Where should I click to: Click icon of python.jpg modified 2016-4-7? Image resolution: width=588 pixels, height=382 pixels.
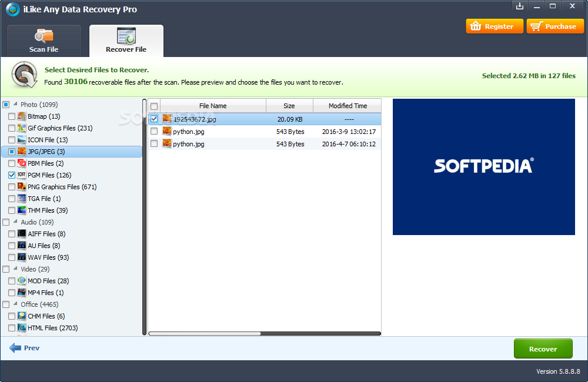tap(167, 143)
